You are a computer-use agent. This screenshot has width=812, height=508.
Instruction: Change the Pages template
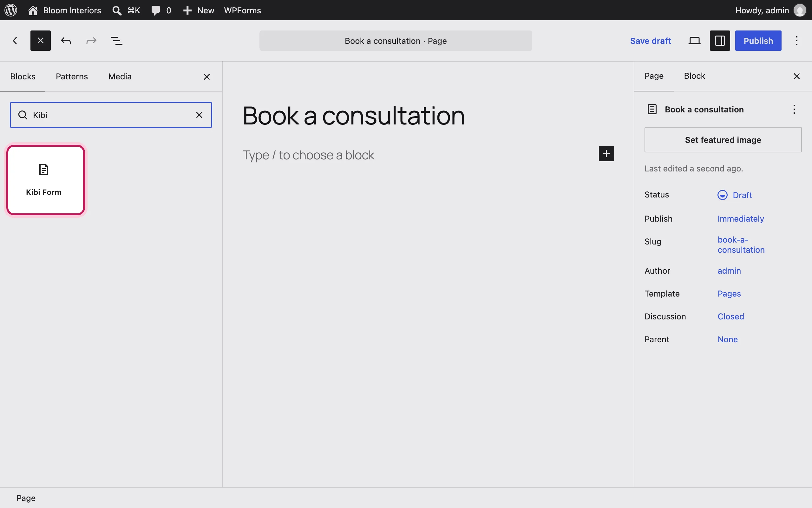[x=729, y=294]
